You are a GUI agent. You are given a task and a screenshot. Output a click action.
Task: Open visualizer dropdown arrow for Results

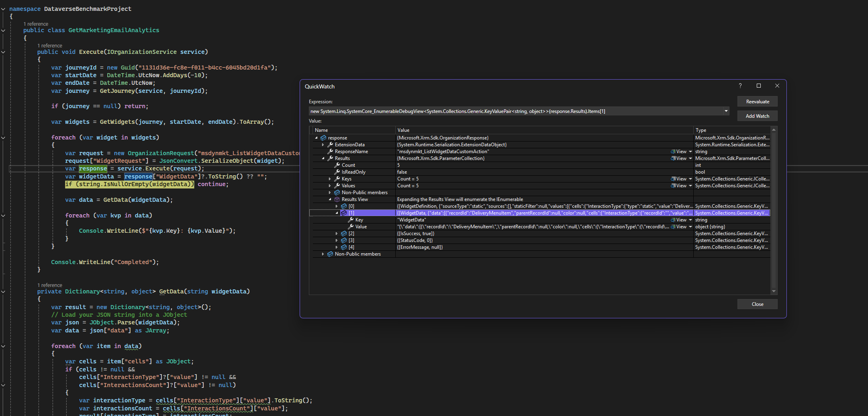tap(690, 158)
